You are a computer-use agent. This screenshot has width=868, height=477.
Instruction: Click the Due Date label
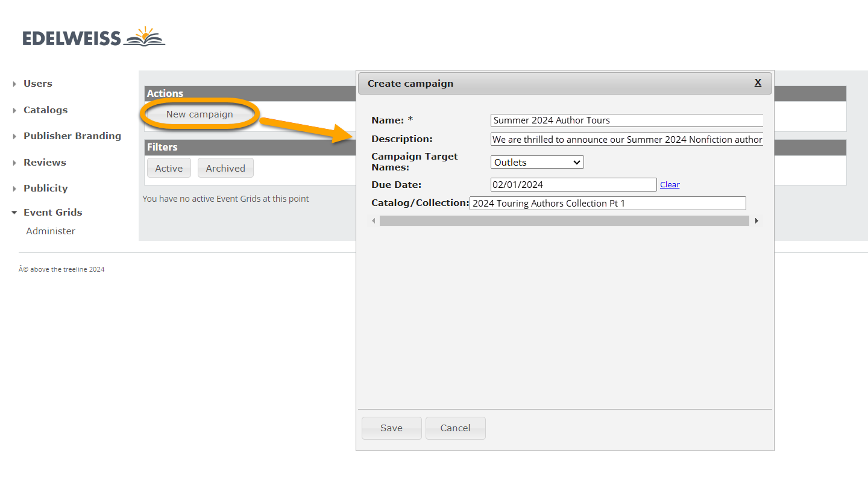point(397,185)
